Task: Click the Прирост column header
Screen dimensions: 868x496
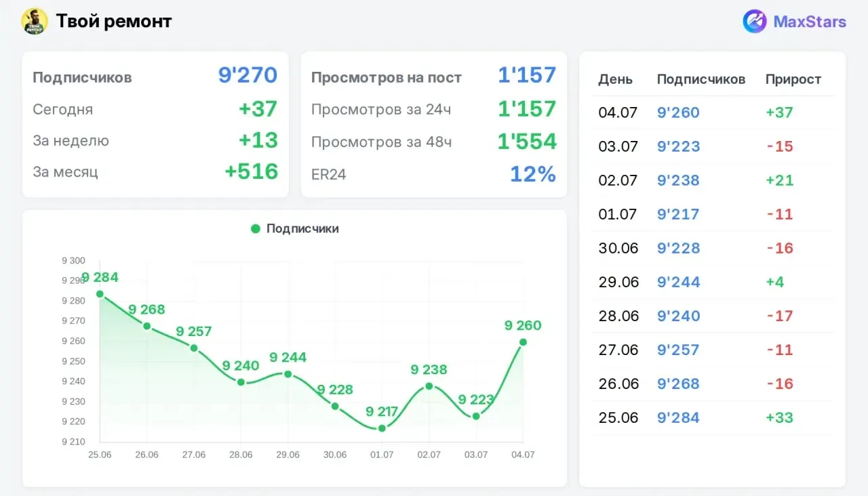Action: pos(793,79)
